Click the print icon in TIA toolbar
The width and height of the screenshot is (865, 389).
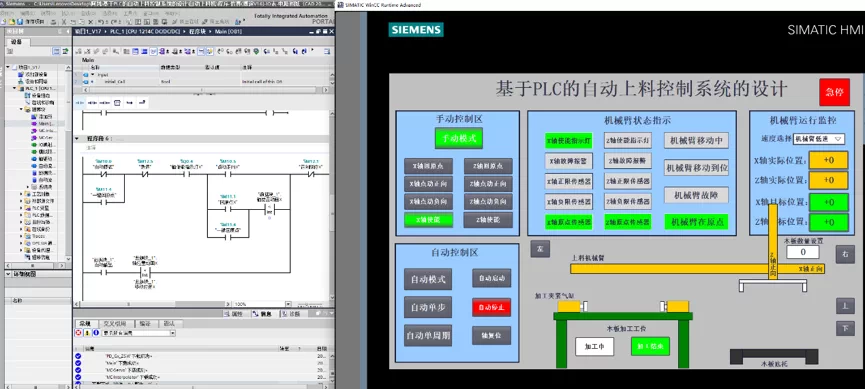click(53, 22)
